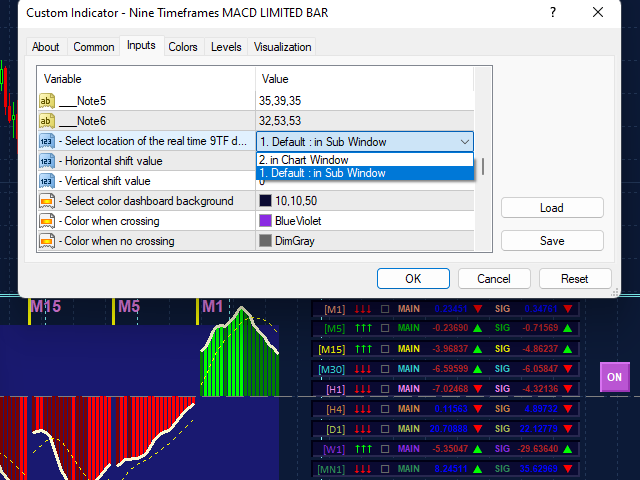640x480 pixels.
Task: Tick the checkbox in the M1 dashboard row
Action: click(385, 310)
